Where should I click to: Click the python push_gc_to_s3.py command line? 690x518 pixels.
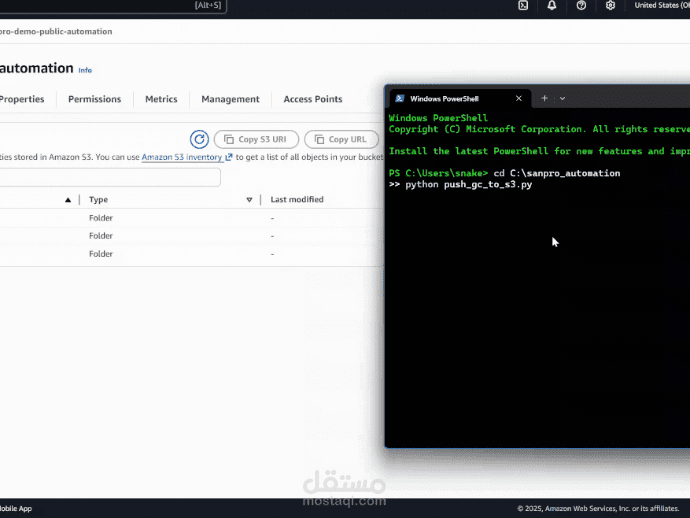(x=469, y=184)
